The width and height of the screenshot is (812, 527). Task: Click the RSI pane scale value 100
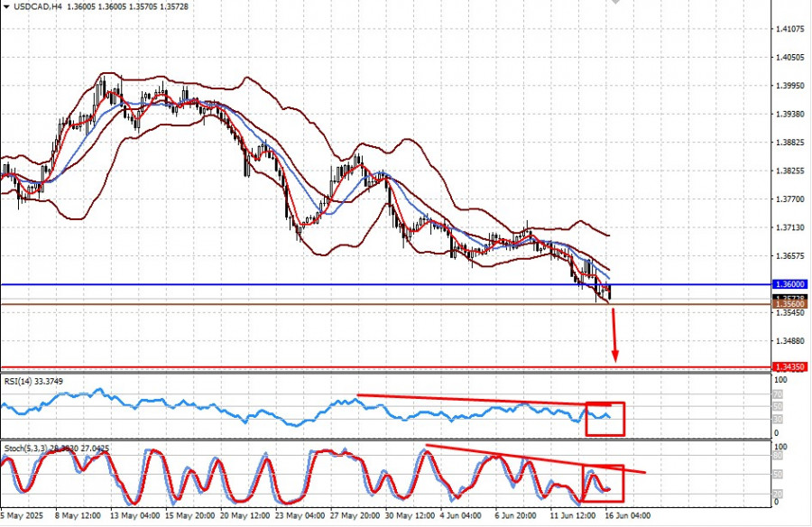780,380
